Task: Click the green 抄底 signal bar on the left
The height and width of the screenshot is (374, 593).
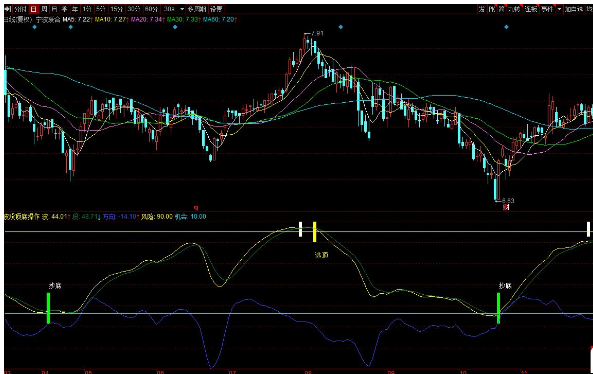Action: [48, 308]
